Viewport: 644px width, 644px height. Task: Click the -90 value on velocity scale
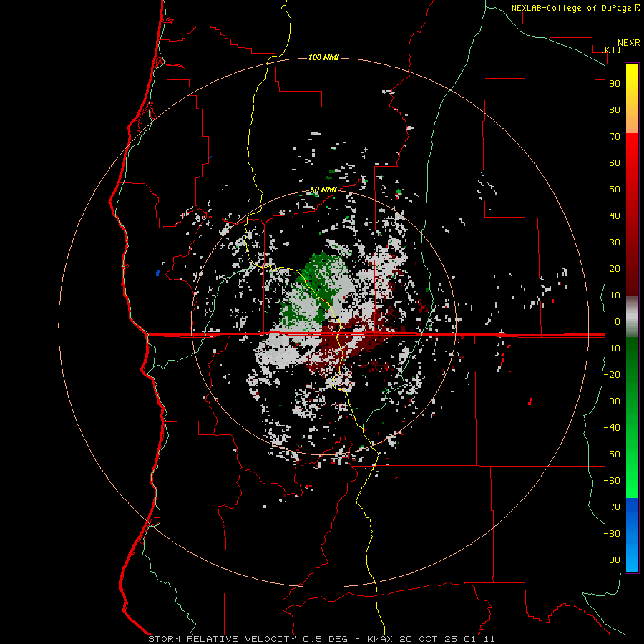(612, 560)
